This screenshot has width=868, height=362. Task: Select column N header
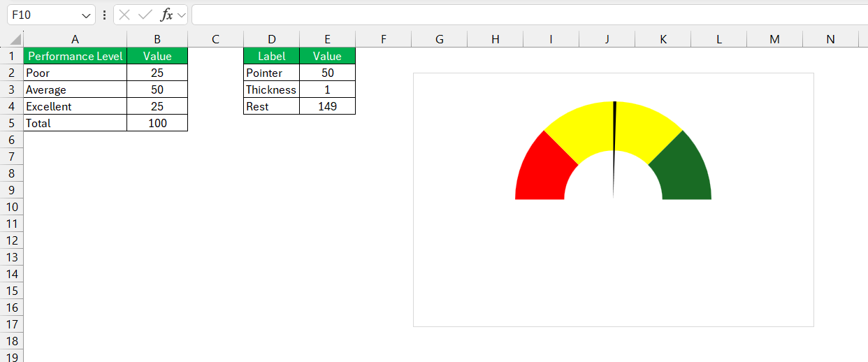coord(830,39)
